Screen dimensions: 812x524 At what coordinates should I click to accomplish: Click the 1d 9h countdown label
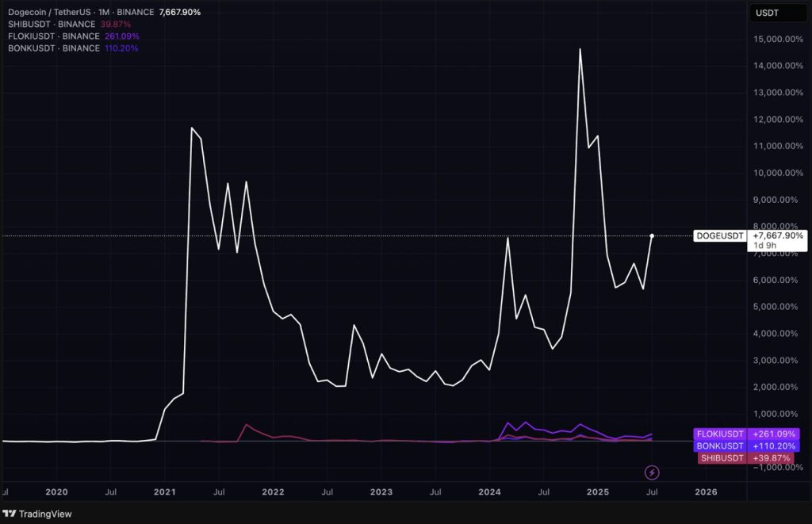tap(765, 246)
